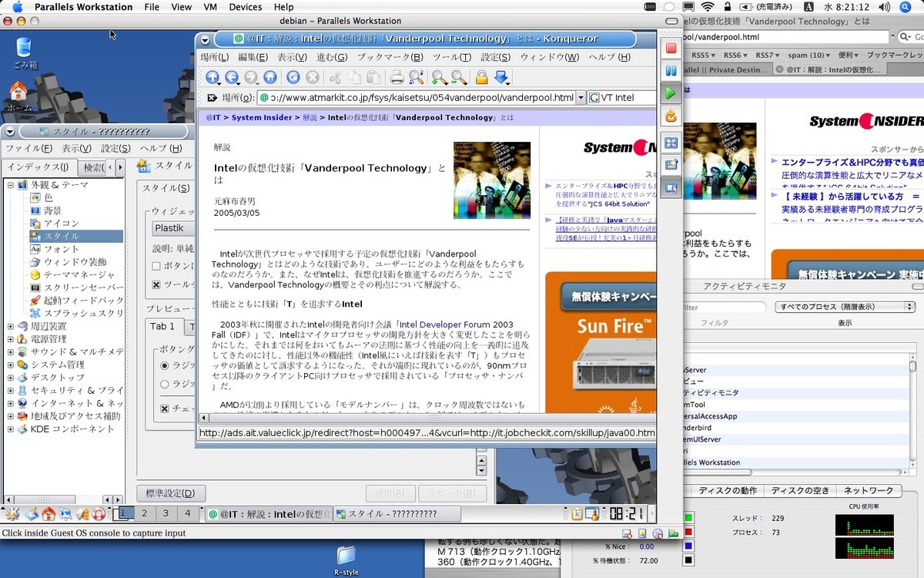
Task: Click the 標準設定(D) button
Action: [171, 493]
